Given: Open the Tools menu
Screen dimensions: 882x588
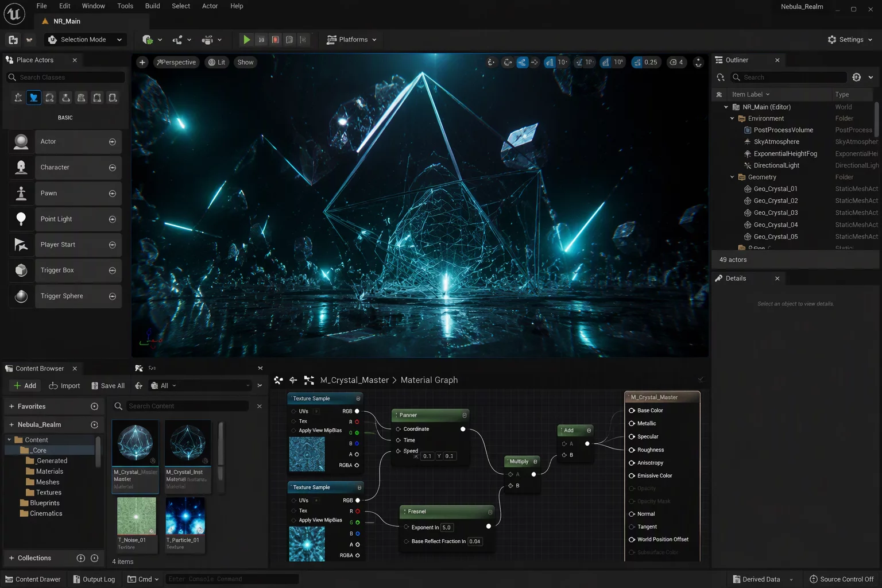Looking at the screenshot, I should (x=125, y=6).
